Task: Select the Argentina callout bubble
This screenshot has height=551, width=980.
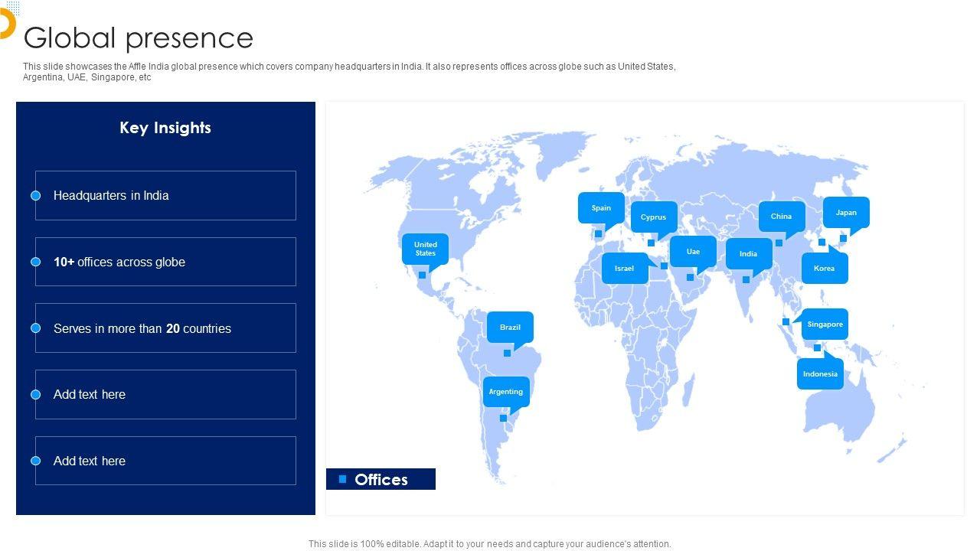Action: tap(506, 392)
